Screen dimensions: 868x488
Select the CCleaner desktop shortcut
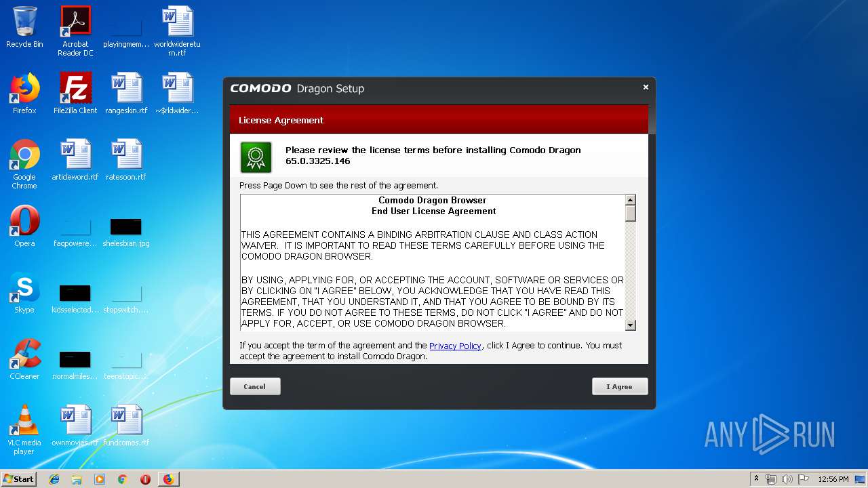tap(24, 360)
